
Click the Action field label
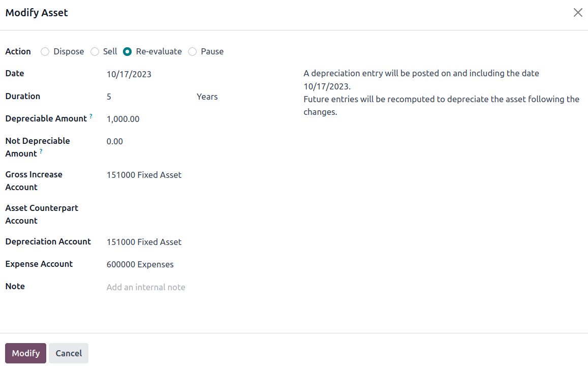(x=18, y=51)
